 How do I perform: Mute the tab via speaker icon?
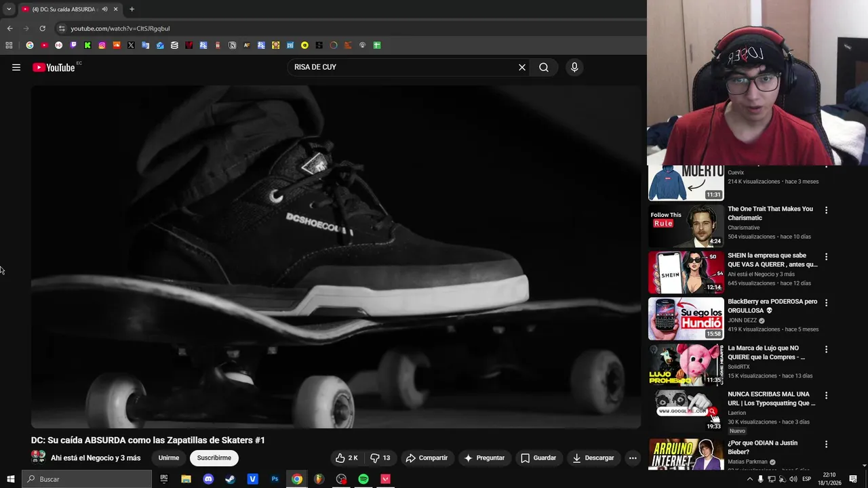point(104,9)
